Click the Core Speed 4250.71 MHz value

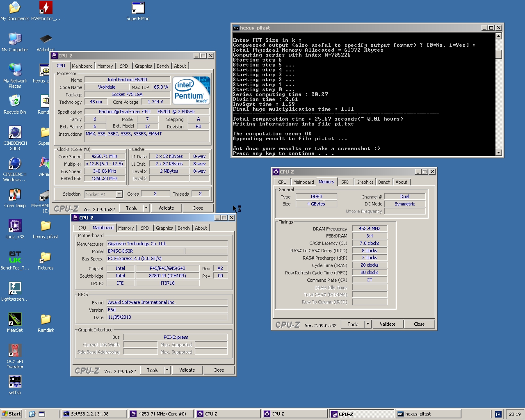105,156
